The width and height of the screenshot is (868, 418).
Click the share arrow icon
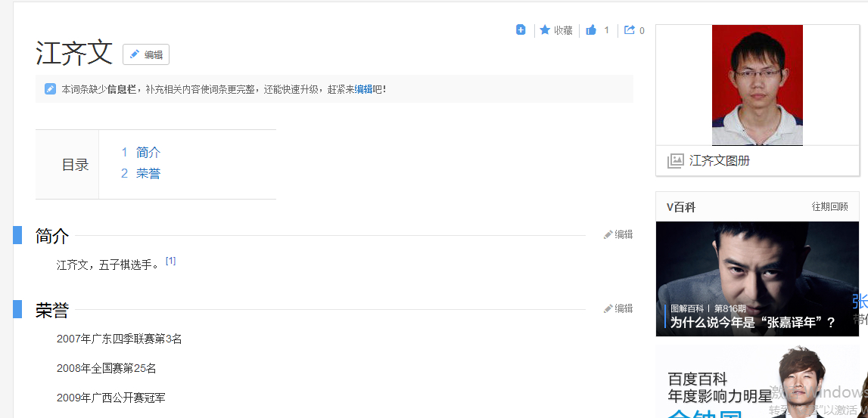(630, 30)
